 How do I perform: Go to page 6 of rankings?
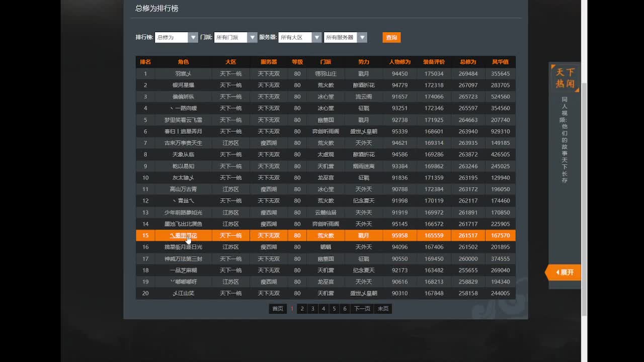tap(345, 309)
